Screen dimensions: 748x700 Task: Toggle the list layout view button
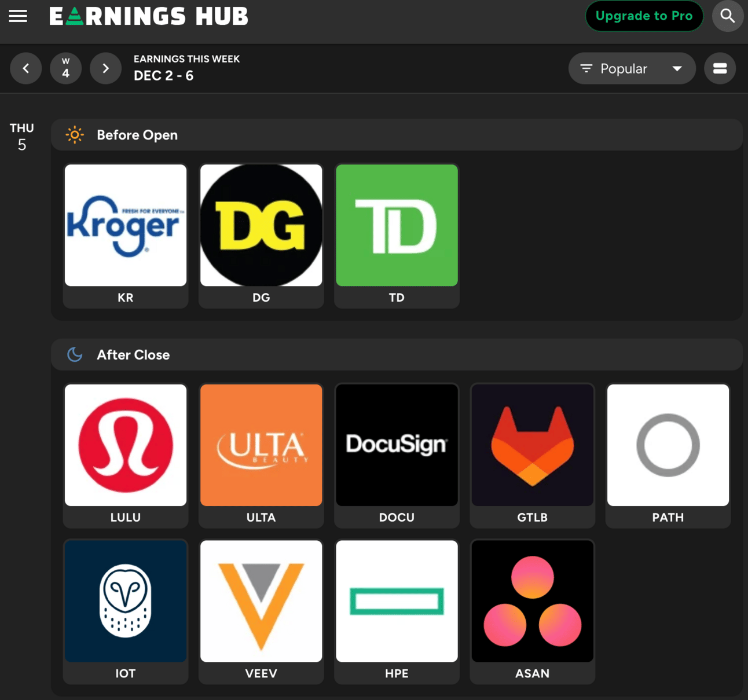click(x=720, y=68)
